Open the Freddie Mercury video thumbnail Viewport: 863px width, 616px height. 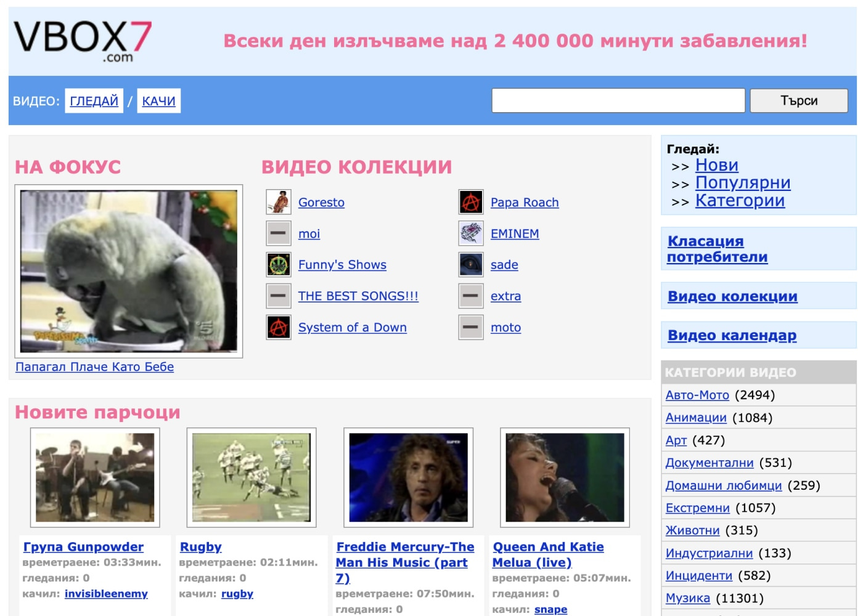click(x=408, y=477)
